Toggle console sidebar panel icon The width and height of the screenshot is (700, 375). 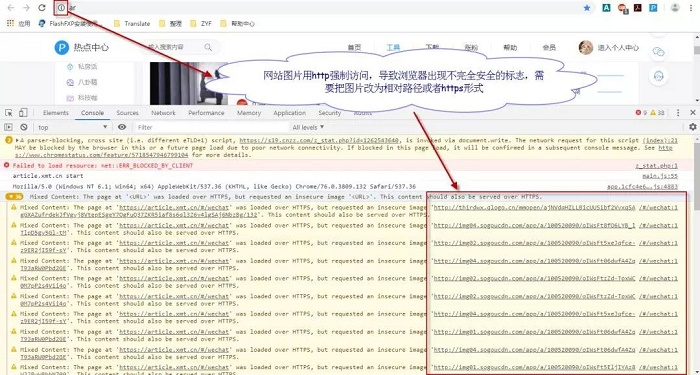(x=8, y=127)
